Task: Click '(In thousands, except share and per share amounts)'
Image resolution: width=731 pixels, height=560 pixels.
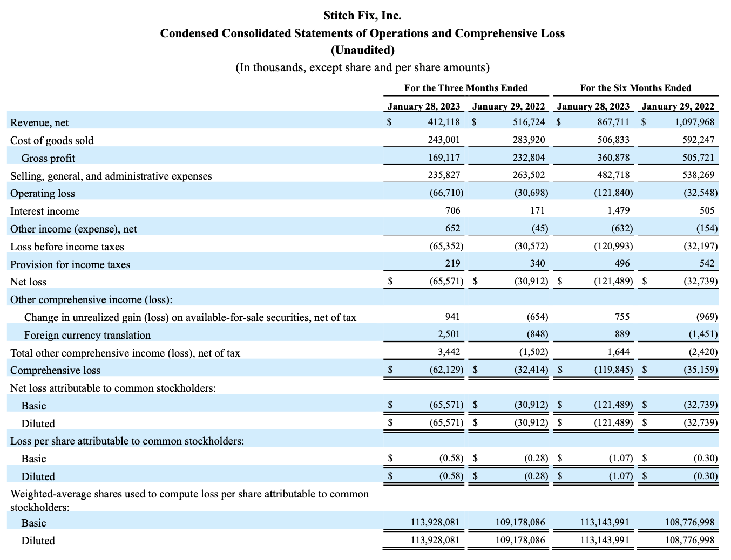Action: [x=362, y=67]
